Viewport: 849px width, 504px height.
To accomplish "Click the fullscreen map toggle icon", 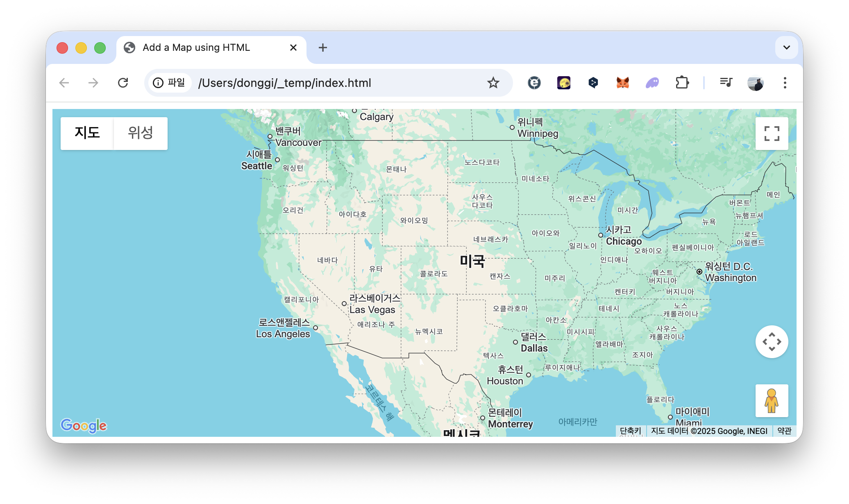I will pos(772,134).
